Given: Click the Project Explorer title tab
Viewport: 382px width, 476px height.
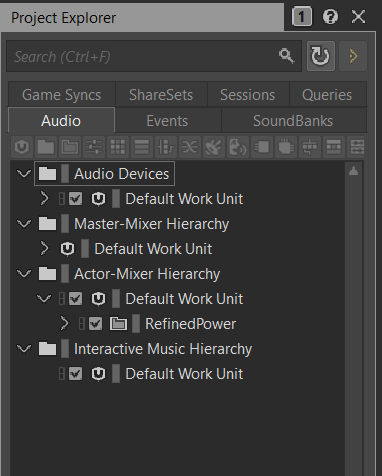Looking at the screenshot, I should click(x=142, y=17).
